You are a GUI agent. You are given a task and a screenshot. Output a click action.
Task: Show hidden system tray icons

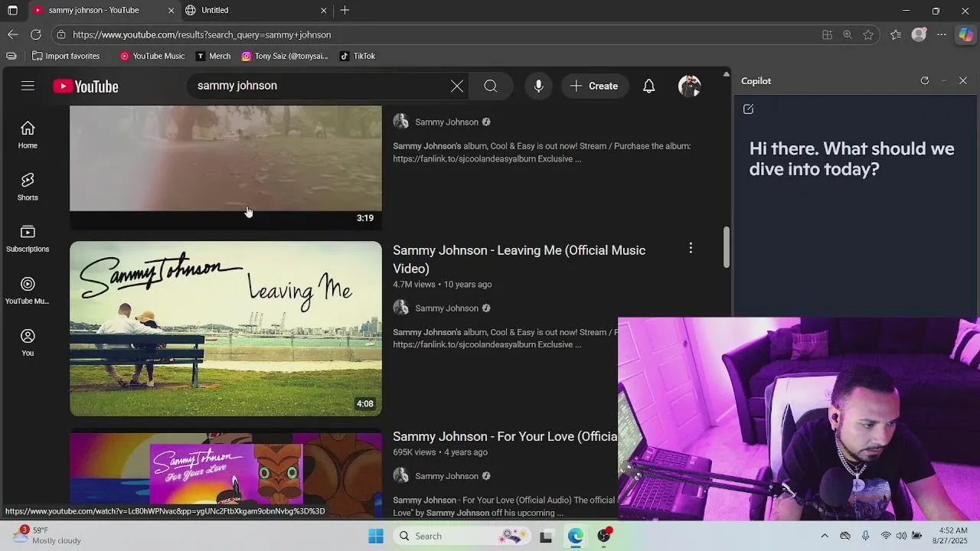(x=825, y=536)
